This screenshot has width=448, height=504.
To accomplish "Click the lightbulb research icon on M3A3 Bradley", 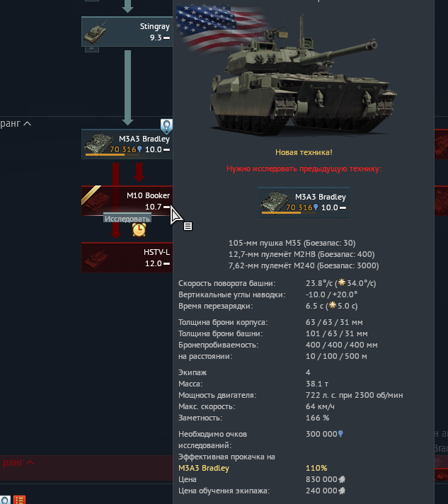I will point(166,126).
